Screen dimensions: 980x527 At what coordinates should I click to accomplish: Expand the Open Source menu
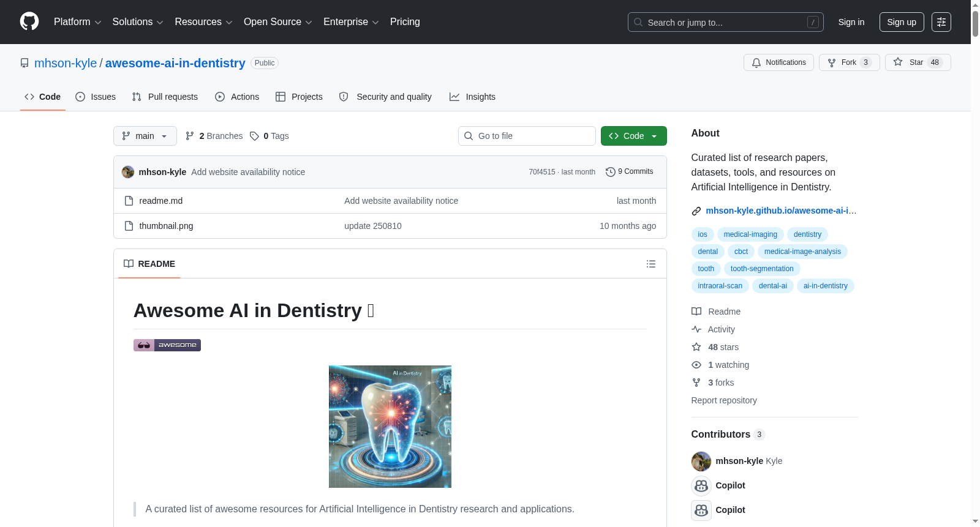click(x=278, y=22)
